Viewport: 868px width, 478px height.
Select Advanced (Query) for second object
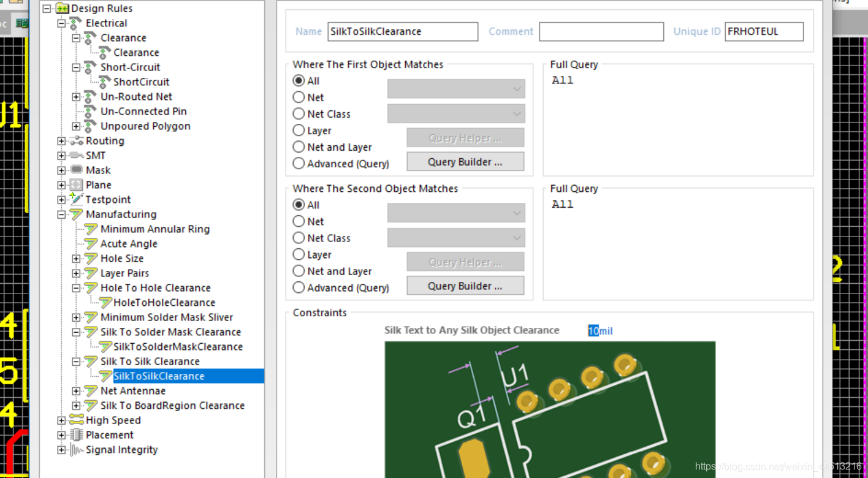299,287
